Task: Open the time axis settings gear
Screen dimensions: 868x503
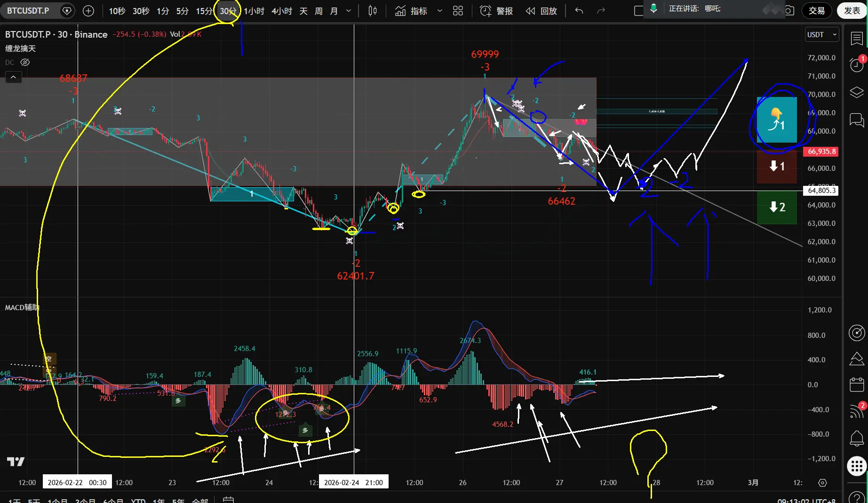Action: pos(822,483)
